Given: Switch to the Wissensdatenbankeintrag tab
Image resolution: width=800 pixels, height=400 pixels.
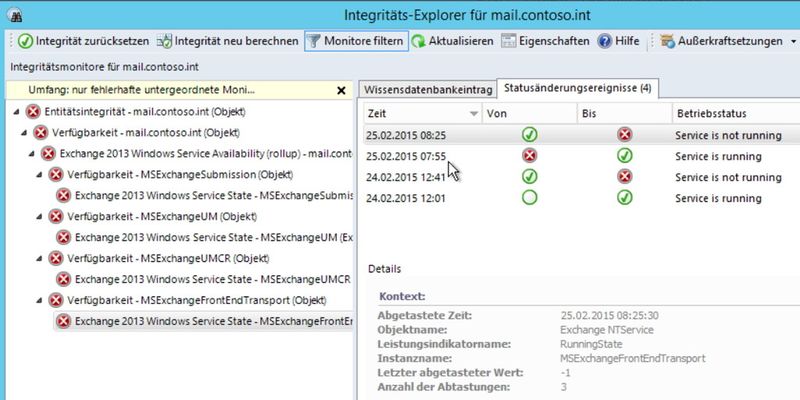Looking at the screenshot, I should (429, 90).
